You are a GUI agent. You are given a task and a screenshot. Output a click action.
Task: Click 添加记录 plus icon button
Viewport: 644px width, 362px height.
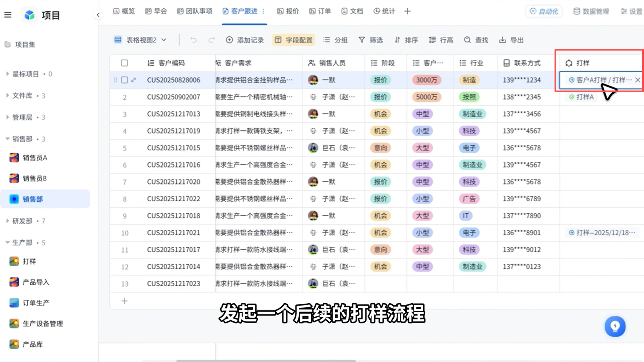(x=245, y=40)
